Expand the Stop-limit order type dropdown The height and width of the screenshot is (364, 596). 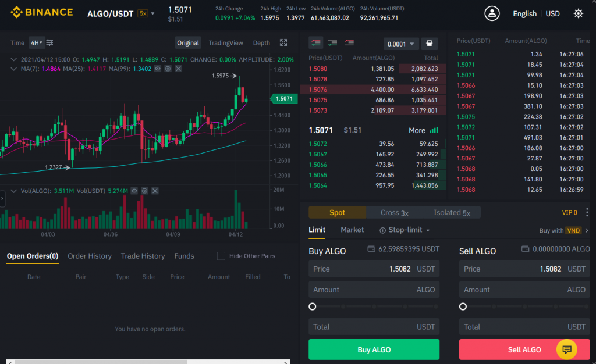pyautogui.click(x=405, y=230)
